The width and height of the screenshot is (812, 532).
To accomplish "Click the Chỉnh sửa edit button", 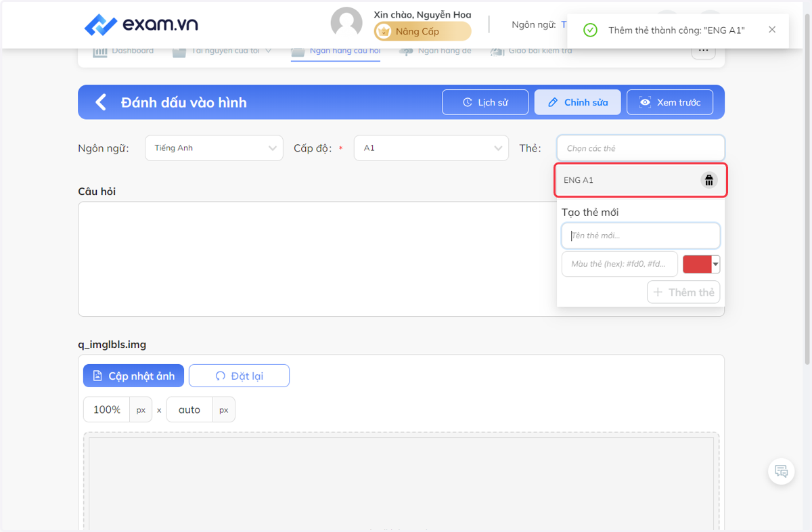I will tap(577, 102).
